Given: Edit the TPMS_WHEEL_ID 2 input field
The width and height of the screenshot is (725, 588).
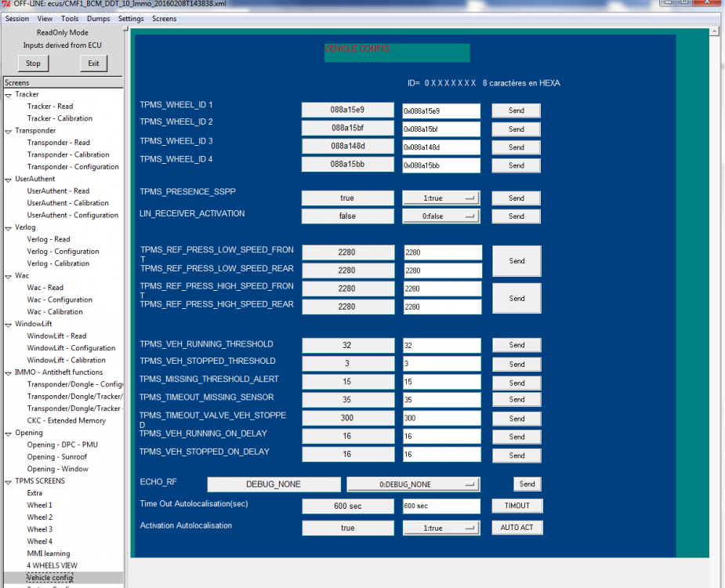Looking at the screenshot, I should pyautogui.click(x=441, y=129).
